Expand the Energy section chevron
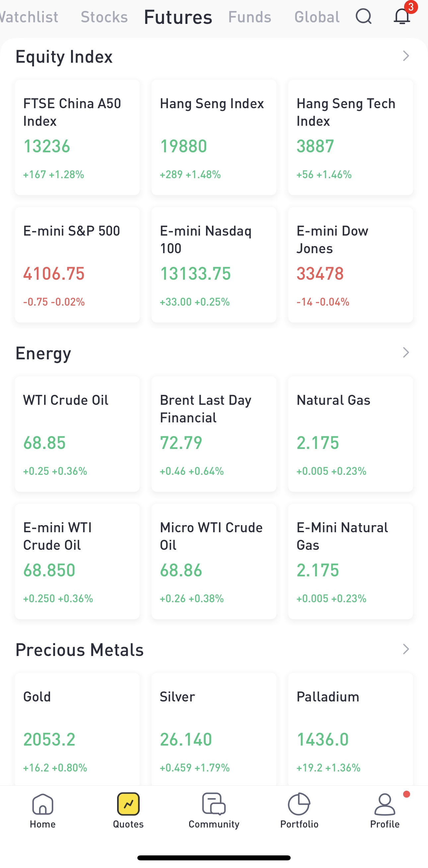Viewport: 428px width, 868px height. [x=406, y=353]
